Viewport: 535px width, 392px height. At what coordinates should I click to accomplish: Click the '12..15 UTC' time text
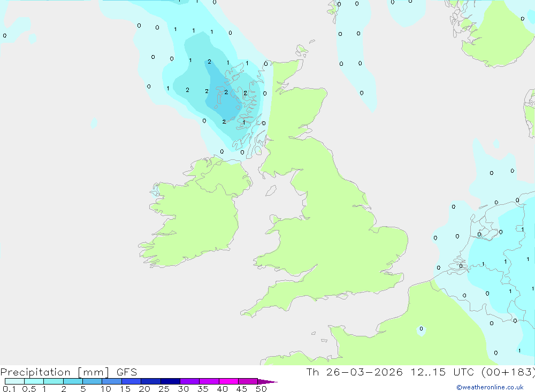[443, 372]
